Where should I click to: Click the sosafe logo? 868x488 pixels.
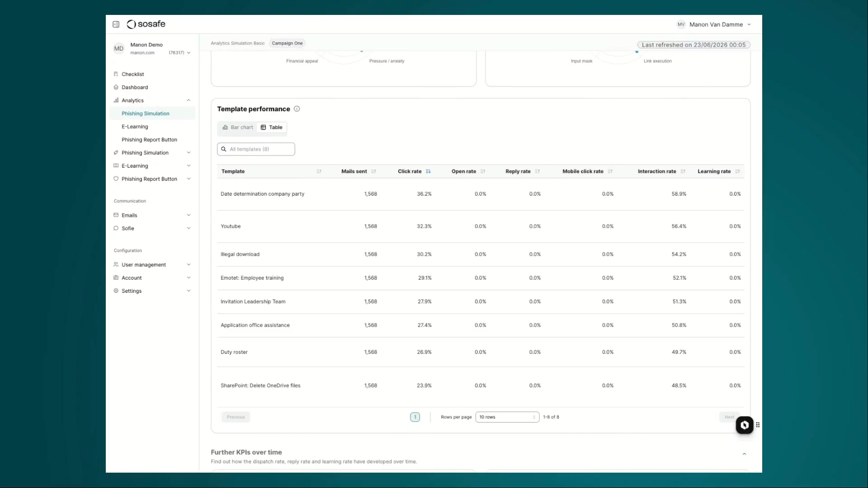[146, 24]
